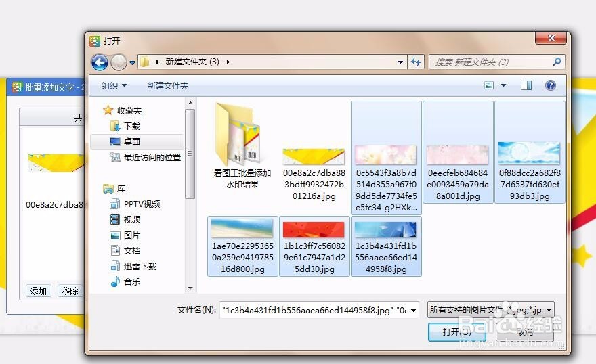Close the 打开 dialog
Viewport: 596px width, 364px height.
[x=551, y=38]
